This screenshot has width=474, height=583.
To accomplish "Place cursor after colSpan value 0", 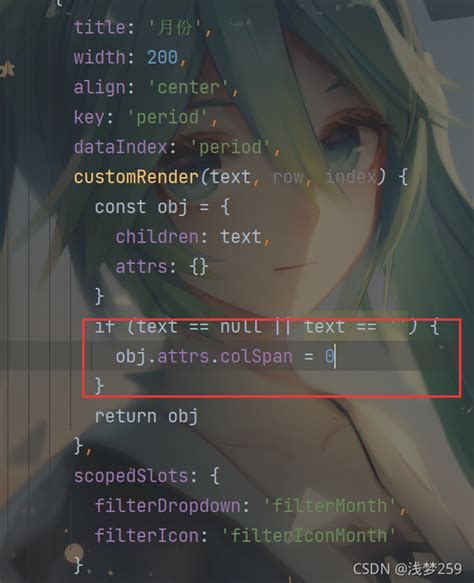I will click(x=335, y=357).
